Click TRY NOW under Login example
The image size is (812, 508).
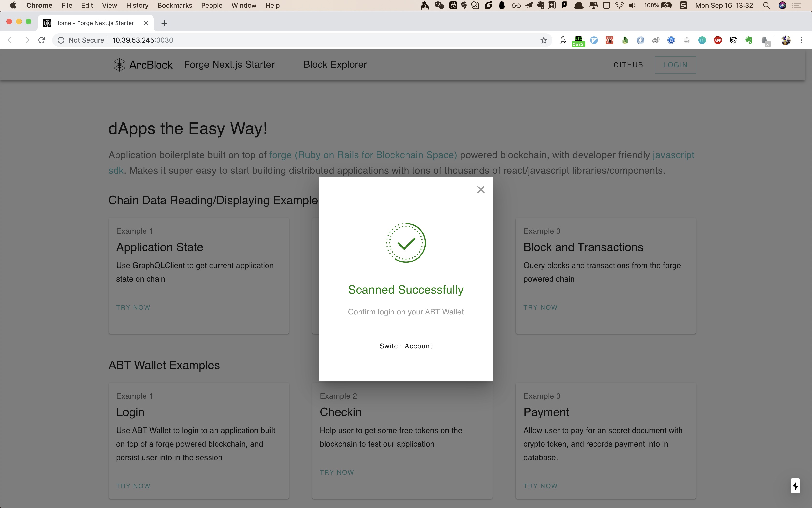133,486
